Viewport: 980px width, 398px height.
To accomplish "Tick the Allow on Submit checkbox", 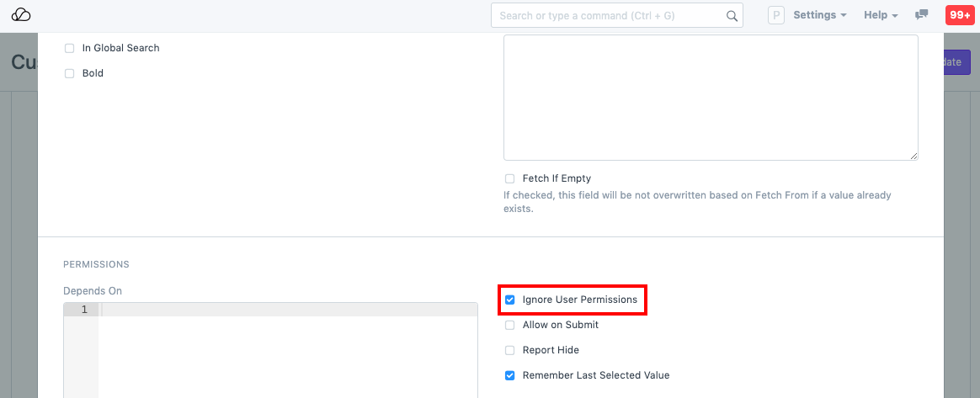I will (x=510, y=325).
